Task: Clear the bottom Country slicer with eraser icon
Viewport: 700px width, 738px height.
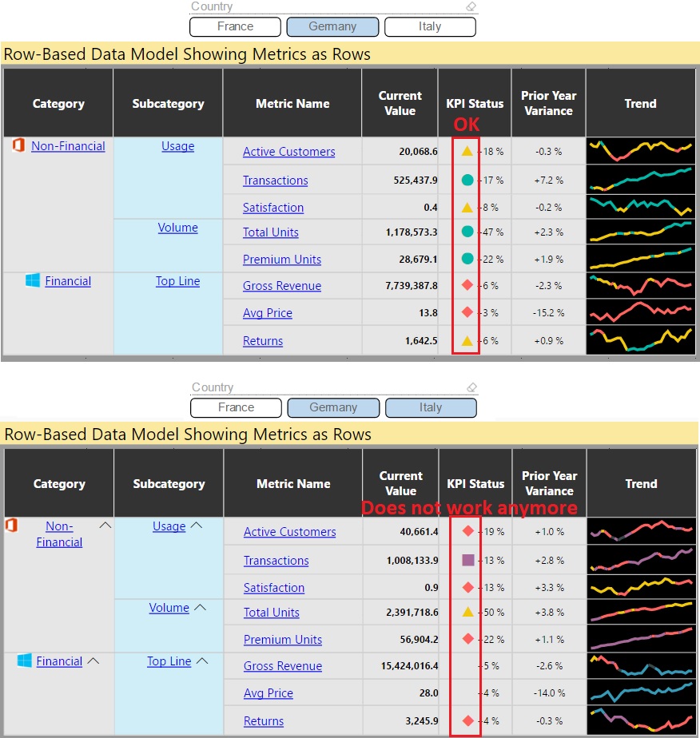Action: pyautogui.click(x=472, y=387)
